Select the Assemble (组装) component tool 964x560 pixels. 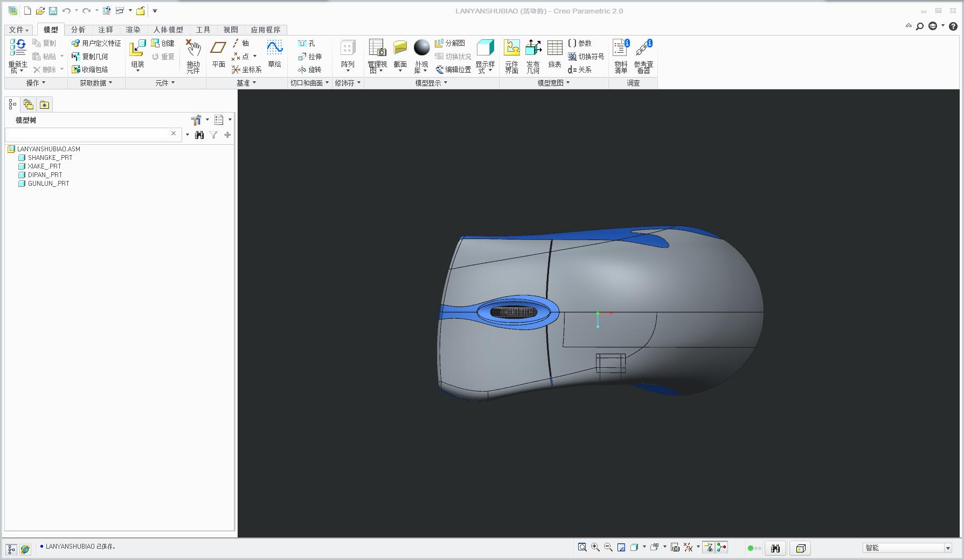[137, 48]
